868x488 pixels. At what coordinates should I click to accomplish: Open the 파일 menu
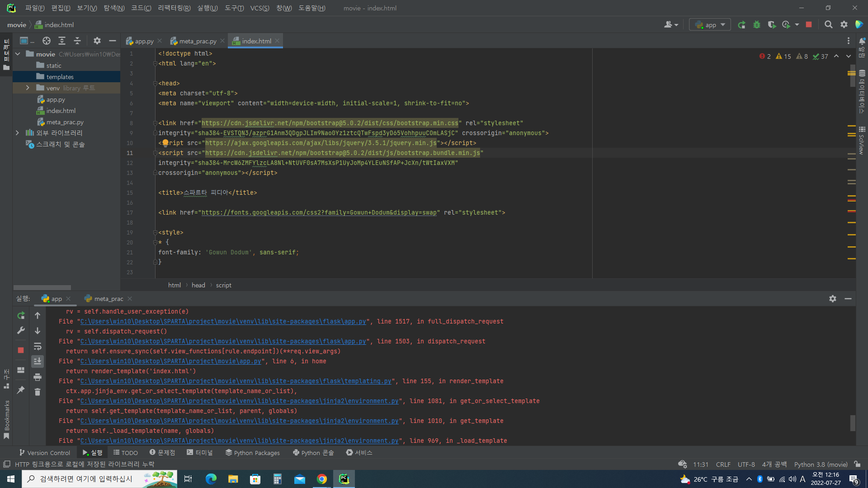(x=35, y=8)
